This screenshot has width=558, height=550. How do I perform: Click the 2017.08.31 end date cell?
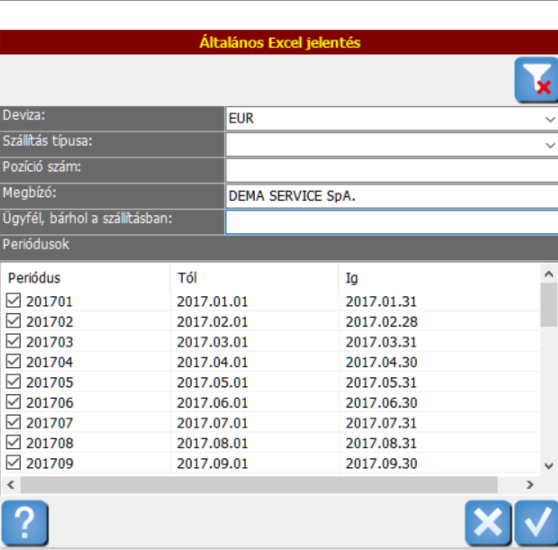tap(381, 444)
